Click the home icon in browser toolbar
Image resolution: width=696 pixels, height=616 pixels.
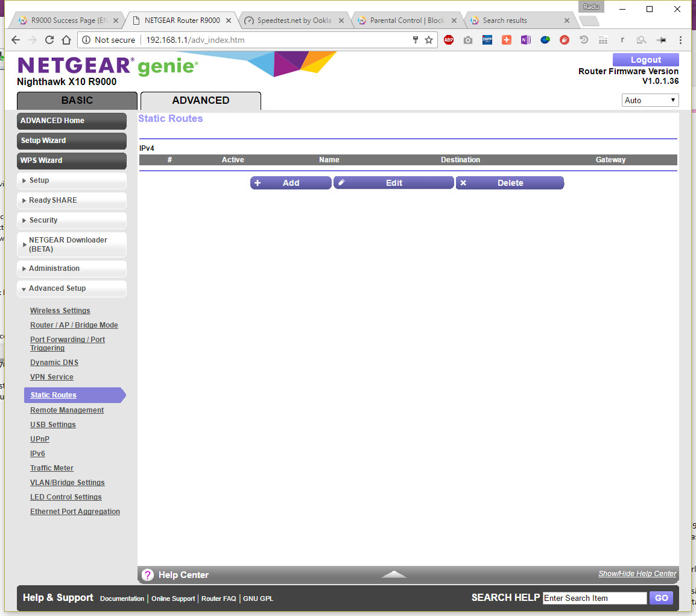[x=68, y=40]
